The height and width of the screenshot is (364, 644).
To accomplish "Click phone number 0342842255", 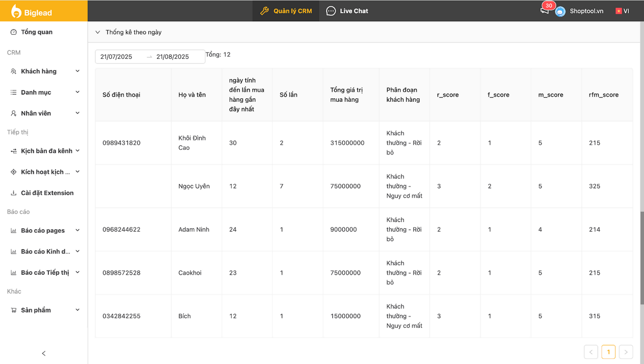I will [x=121, y=316].
